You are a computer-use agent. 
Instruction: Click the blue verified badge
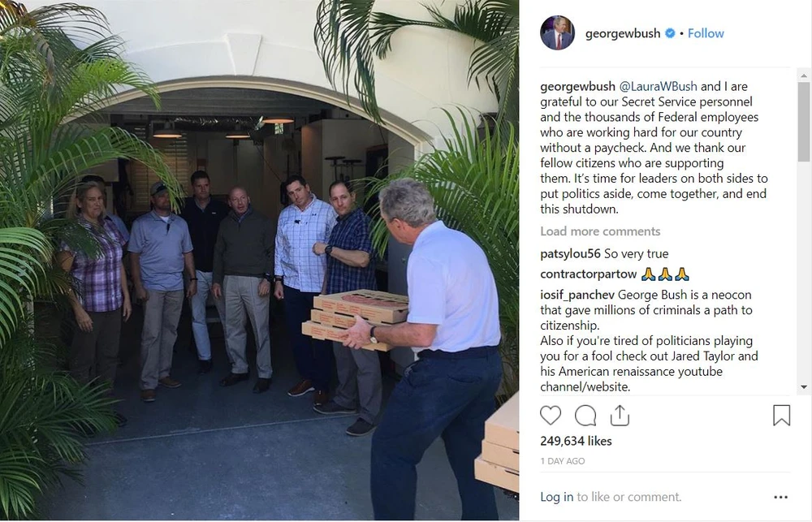tap(670, 33)
